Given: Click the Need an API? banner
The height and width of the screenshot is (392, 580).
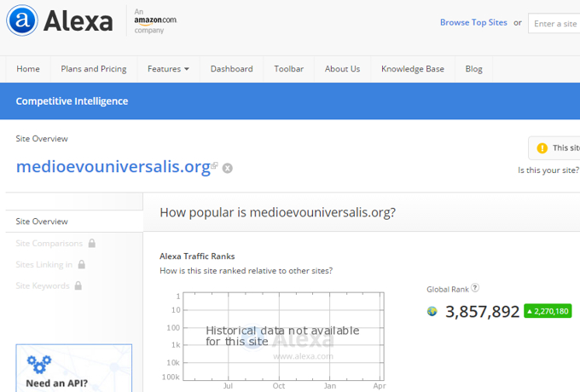Looking at the screenshot, I should 74,368.
